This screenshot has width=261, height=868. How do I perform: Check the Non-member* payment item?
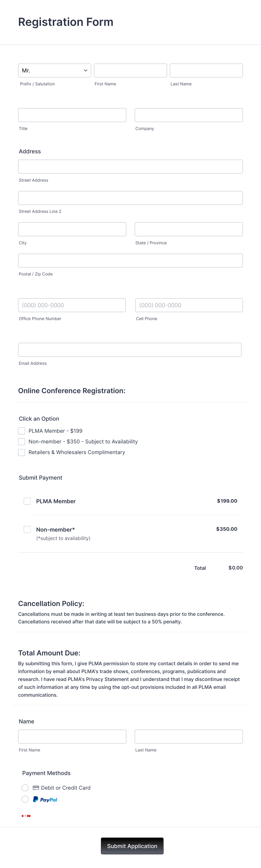tap(27, 529)
